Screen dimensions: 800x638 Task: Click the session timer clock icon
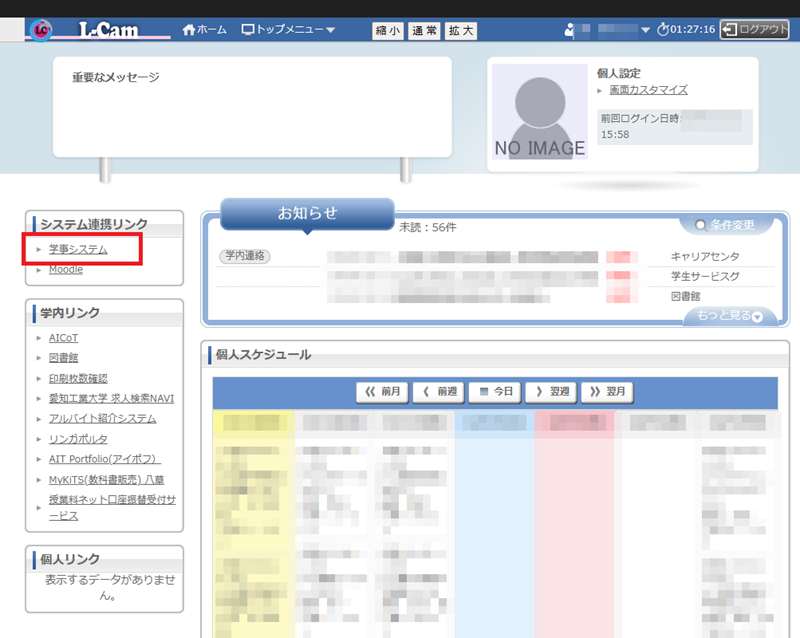[663, 30]
